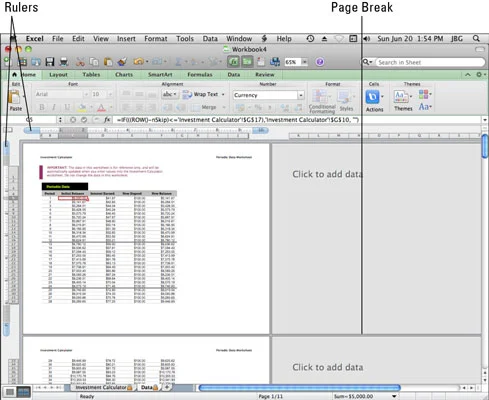Click the Paste clipboard icon in standard toolbar
The width and height of the screenshot is (489, 400).
coord(108,62)
